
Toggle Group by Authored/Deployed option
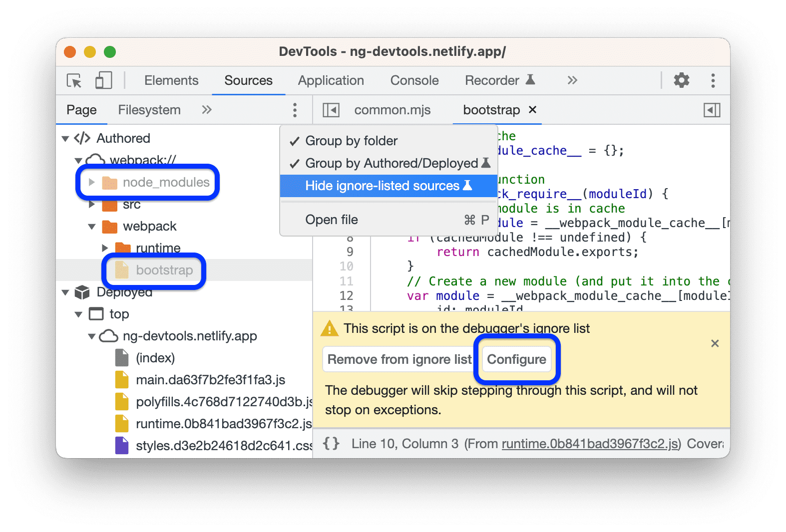click(392, 163)
